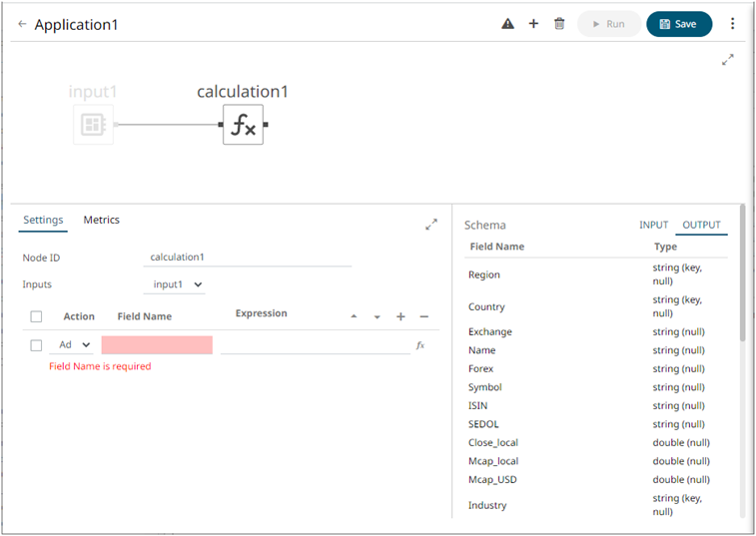Select the calculation1 fx node
Viewport: 756px width, 536px height.
(x=243, y=125)
